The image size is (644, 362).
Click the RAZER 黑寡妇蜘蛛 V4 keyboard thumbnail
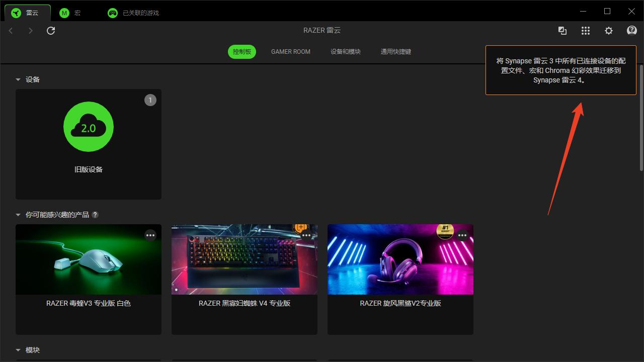244,259
